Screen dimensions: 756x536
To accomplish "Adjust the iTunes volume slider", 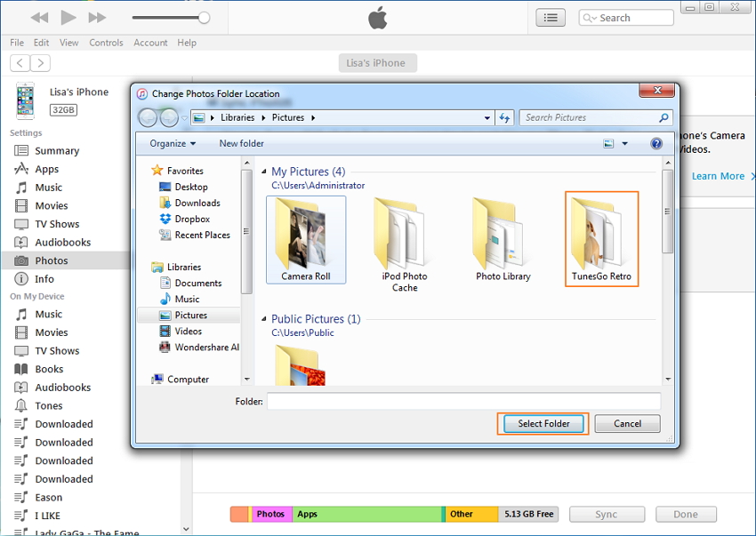I will pyautogui.click(x=204, y=18).
